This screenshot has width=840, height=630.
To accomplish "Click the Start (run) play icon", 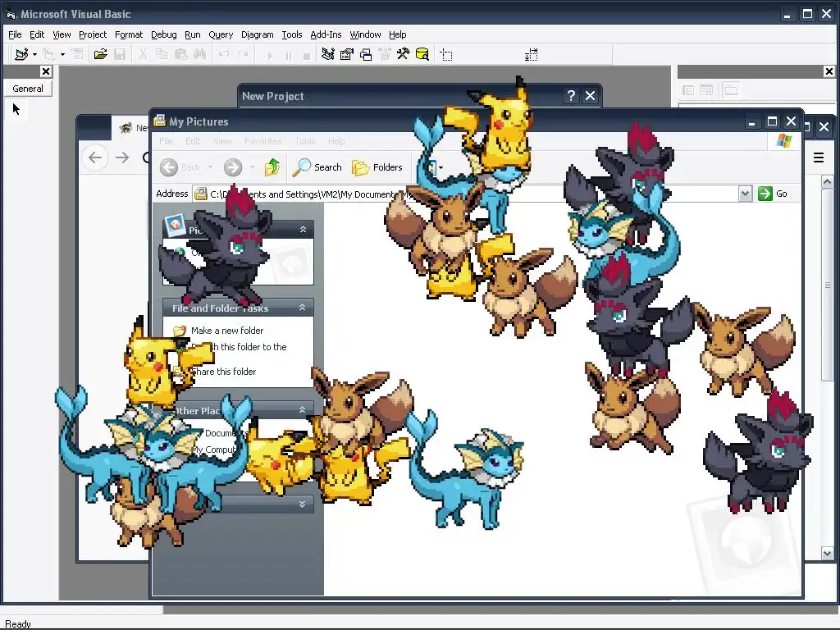I will click(x=269, y=55).
